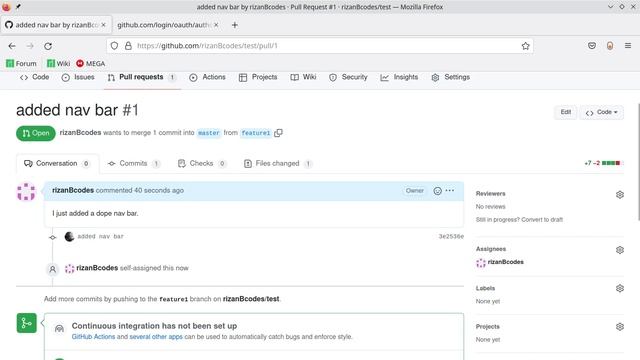Click rizanBcodes under Assignees
Viewport: 640px width, 360px height.
pos(506,262)
